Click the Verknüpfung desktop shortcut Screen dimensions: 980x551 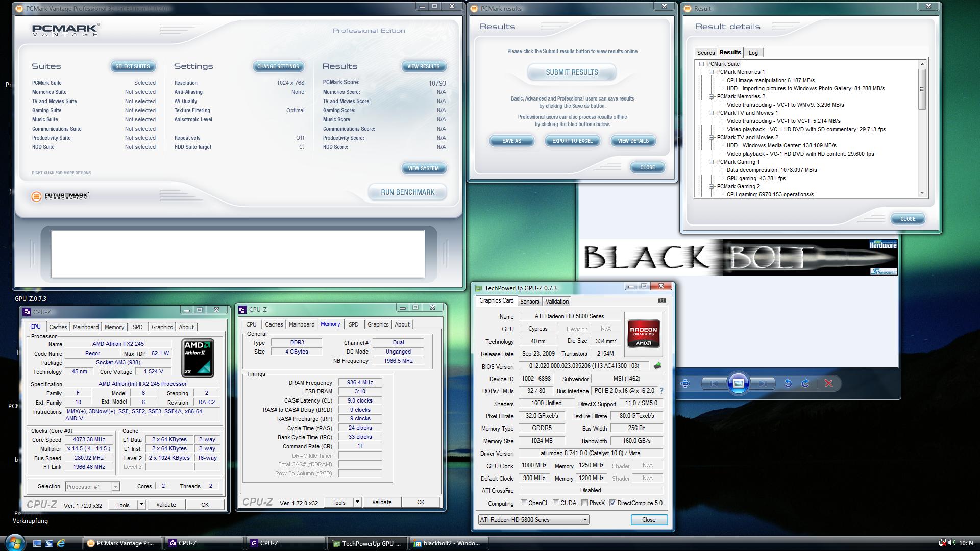[30, 521]
